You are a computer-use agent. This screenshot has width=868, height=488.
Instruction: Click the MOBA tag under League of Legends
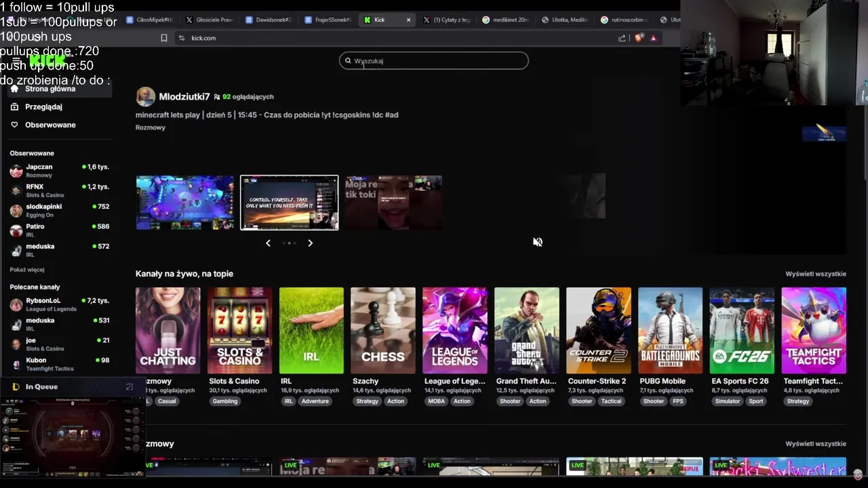436,401
